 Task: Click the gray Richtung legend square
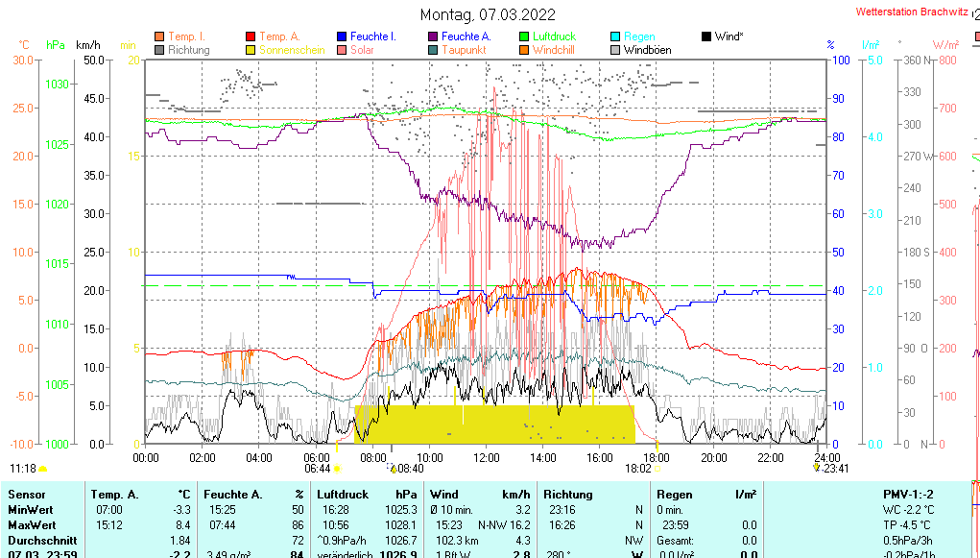click(159, 50)
